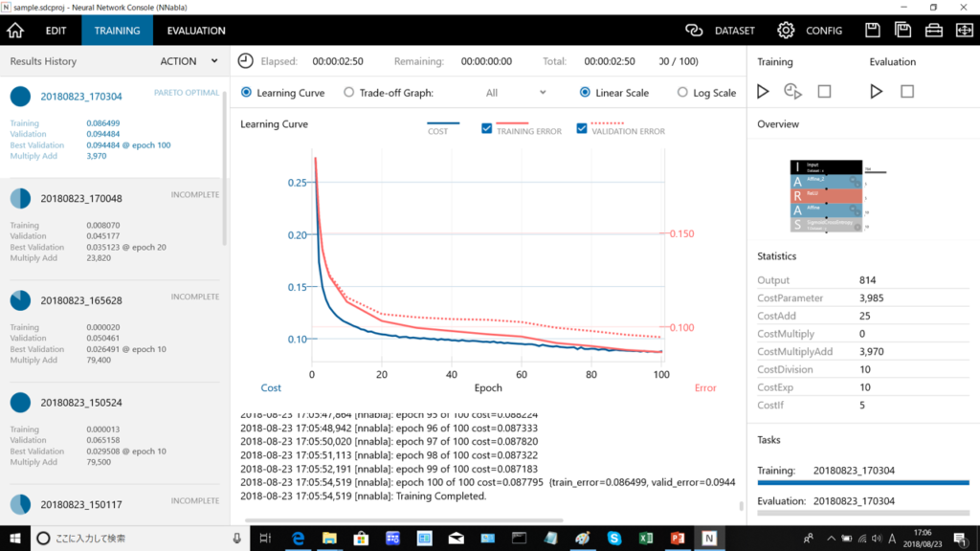Click the PARETO OPTIMAL label
The height and width of the screenshot is (551, 980).
click(x=187, y=93)
